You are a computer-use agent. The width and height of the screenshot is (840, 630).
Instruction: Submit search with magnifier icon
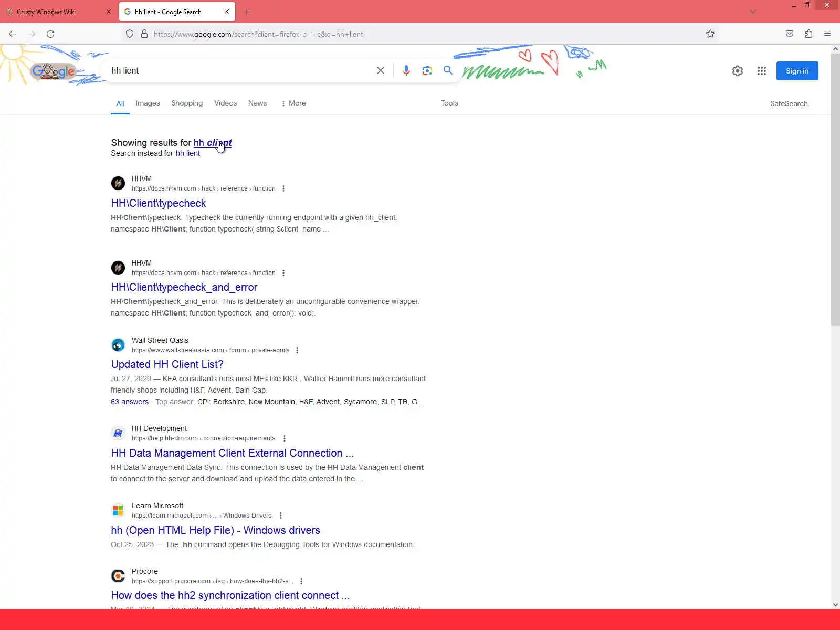pos(448,70)
